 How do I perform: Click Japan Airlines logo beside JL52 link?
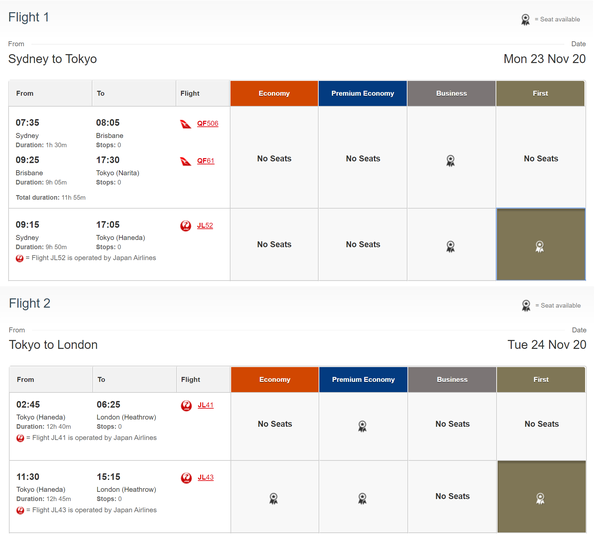pos(185,226)
